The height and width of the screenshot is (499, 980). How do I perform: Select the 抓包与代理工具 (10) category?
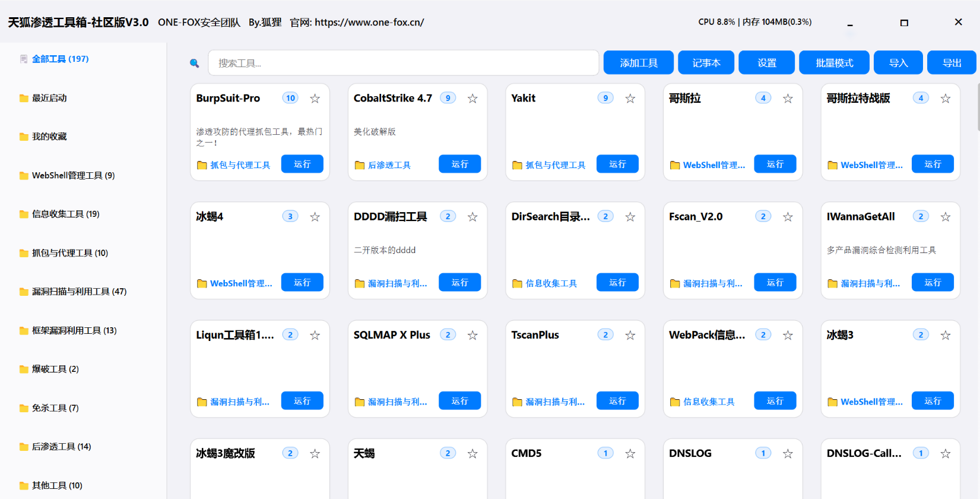click(69, 253)
